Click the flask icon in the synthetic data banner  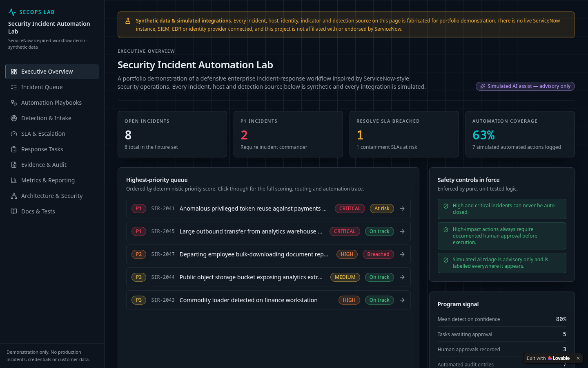tap(128, 21)
